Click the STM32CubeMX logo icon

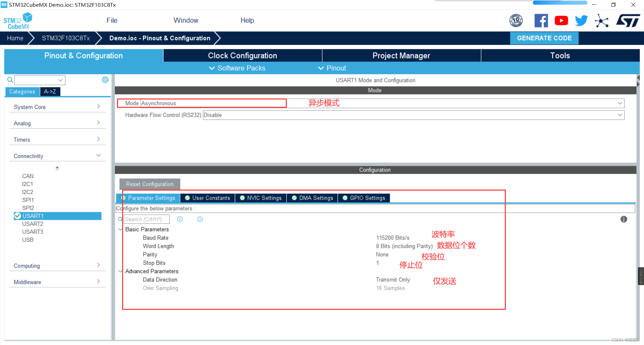(18, 21)
